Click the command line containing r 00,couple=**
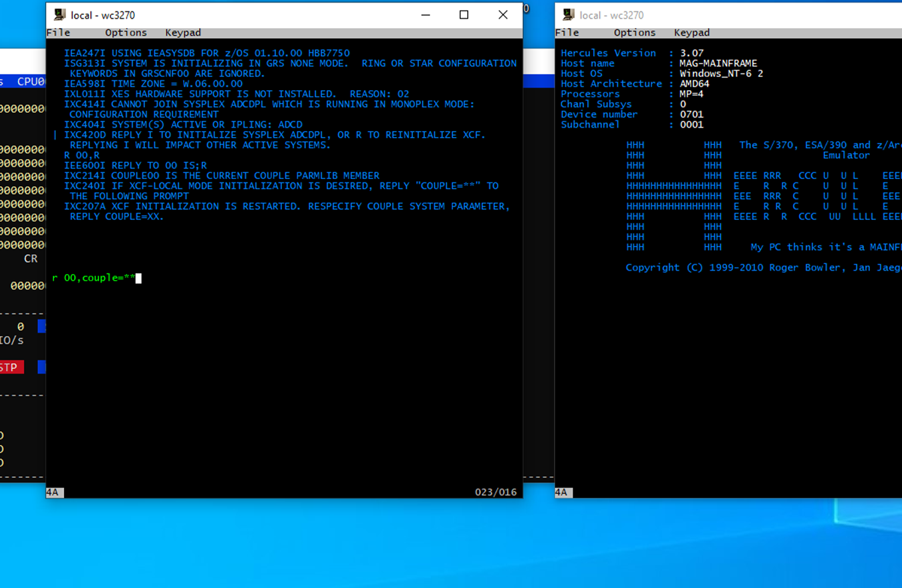 94,278
